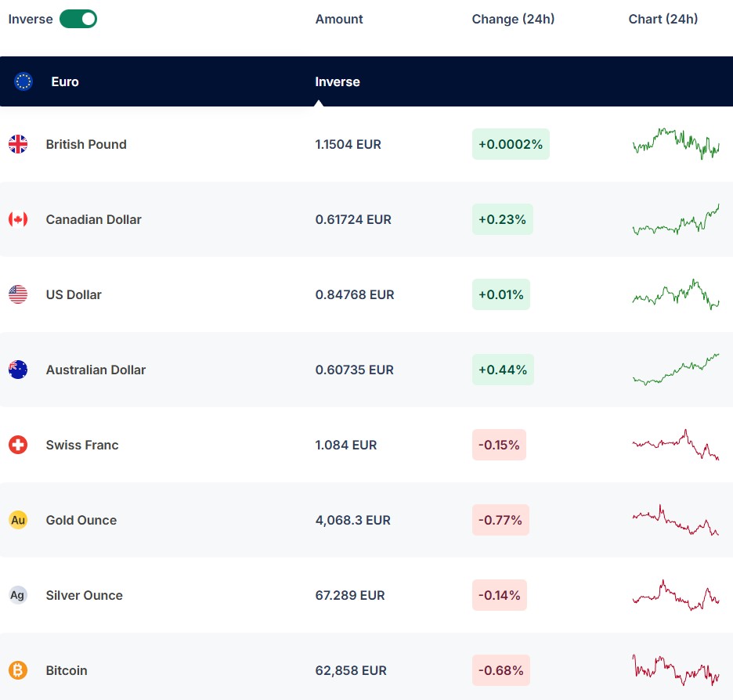Click the British Pound flag icon
Screen dimensions: 733x700
[x=18, y=144]
